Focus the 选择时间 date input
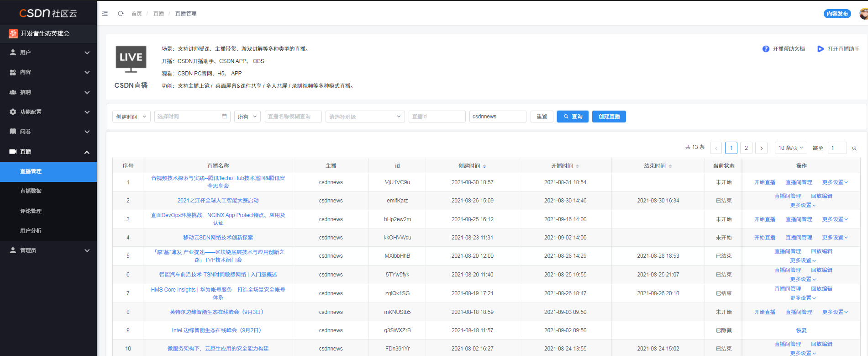Image resolution: width=868 pixels, height=356 pixels. [x=192, y=117]
